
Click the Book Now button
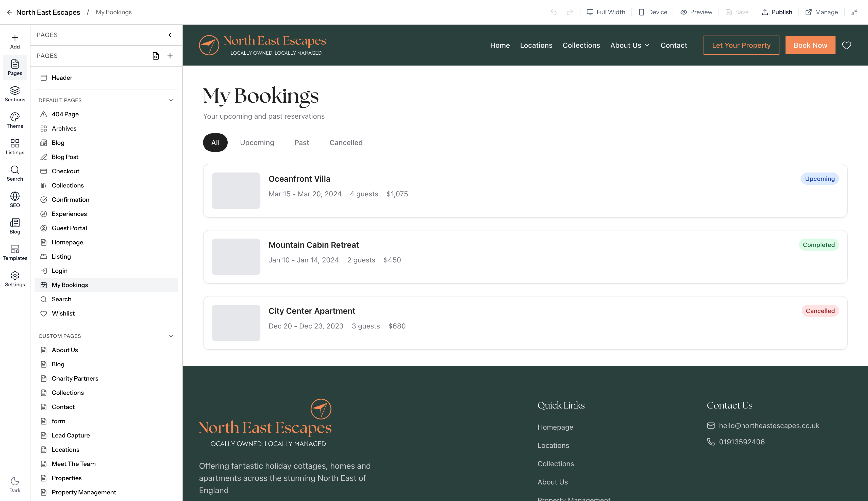810,45
